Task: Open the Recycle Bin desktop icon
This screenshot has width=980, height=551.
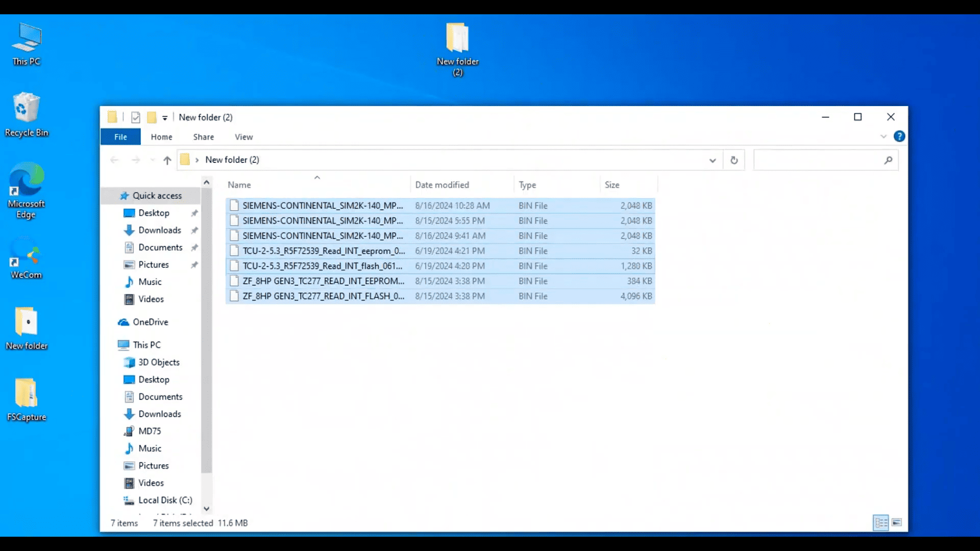Action: 27,115
